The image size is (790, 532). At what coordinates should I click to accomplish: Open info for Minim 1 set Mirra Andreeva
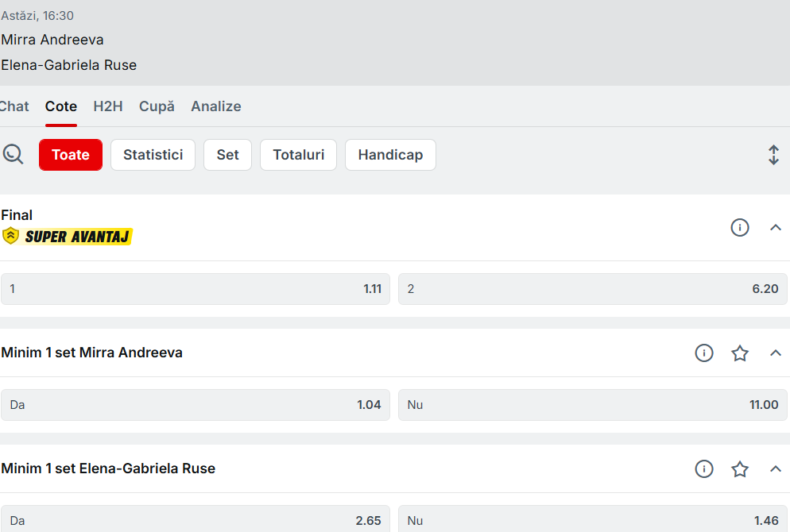click(x=703, y=353)
